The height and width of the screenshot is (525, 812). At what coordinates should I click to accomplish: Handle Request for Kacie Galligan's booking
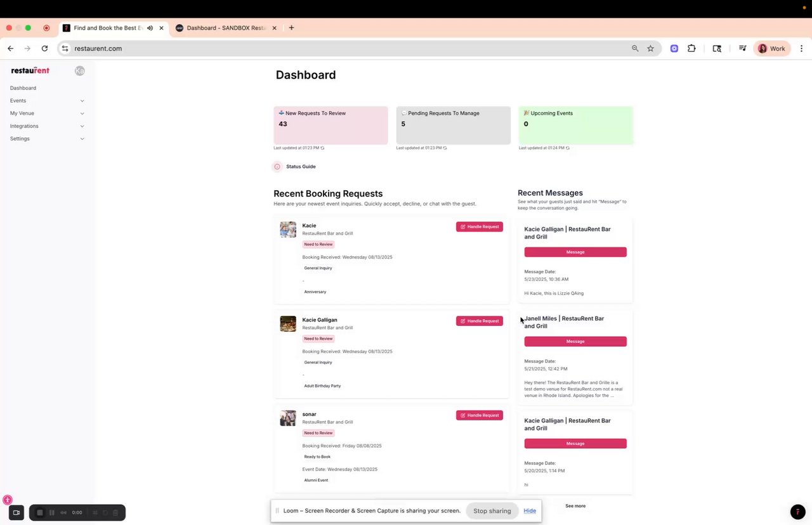pyautogui.click(x=479, y=321)
